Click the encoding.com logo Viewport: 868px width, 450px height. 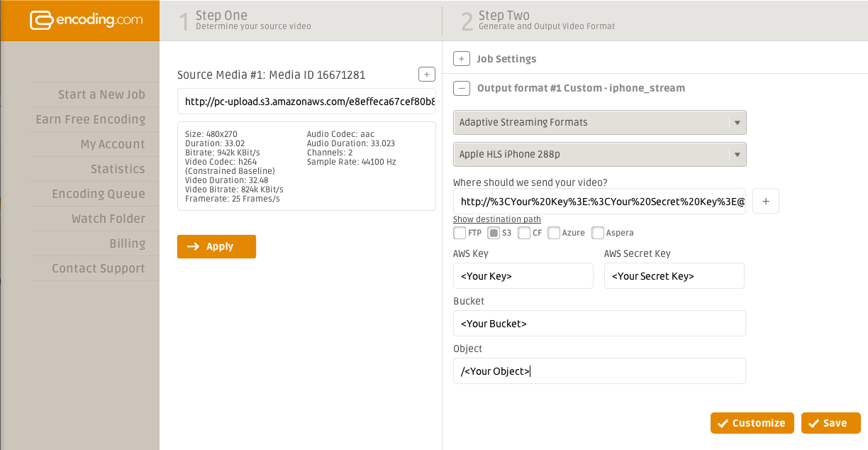pos(79,20)
